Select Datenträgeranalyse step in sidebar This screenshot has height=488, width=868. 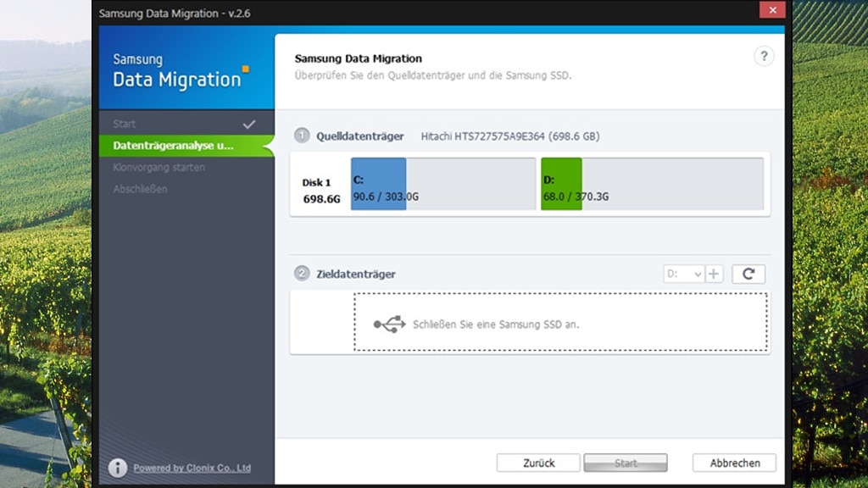coord(186,146)
